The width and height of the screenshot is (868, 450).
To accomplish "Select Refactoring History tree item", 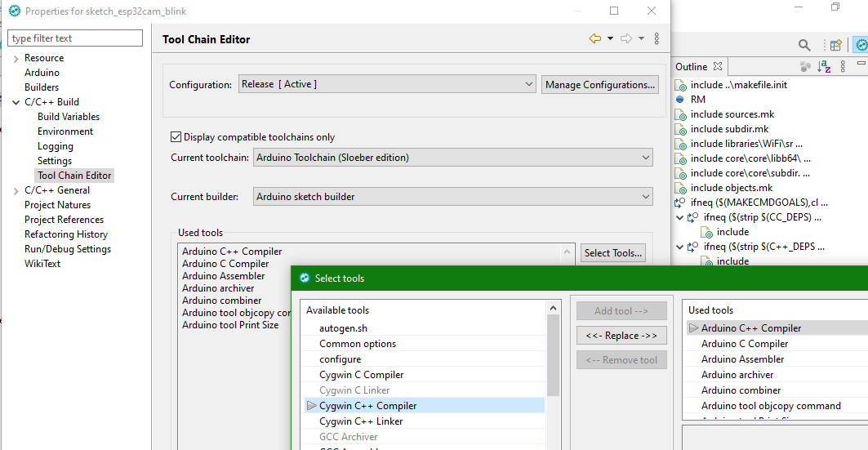I will [66, 234].
